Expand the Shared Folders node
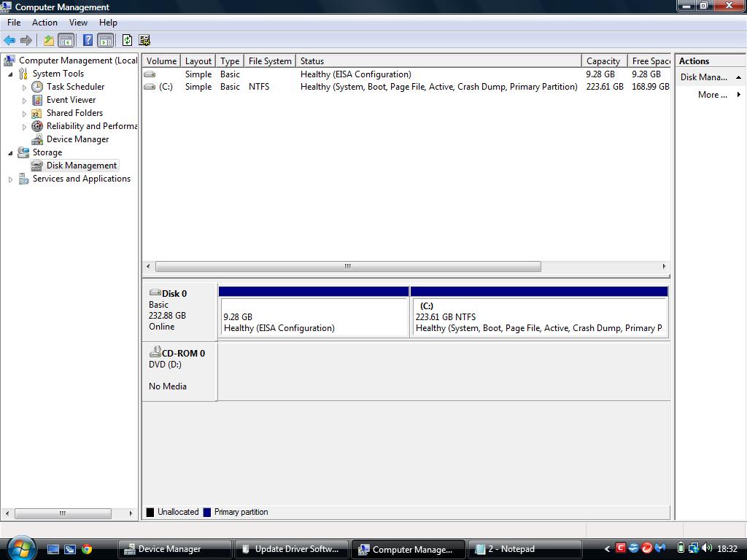Image resolution: width=747 pixels, height=560 pixels. point(24,113)
